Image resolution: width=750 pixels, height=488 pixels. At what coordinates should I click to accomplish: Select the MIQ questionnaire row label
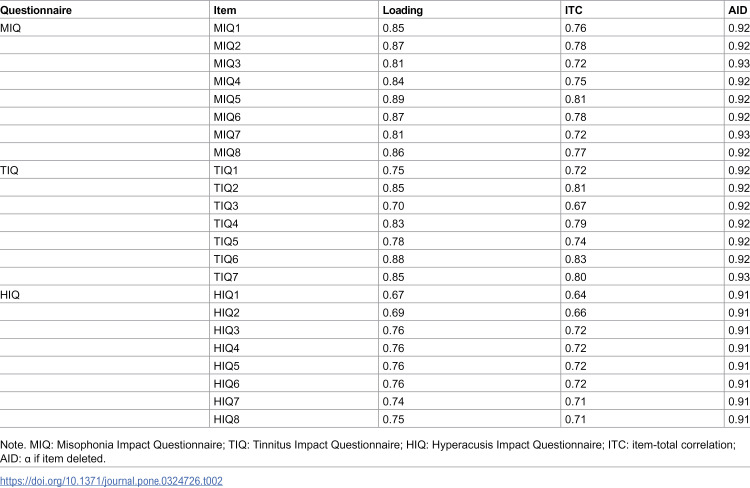point(11,28)
